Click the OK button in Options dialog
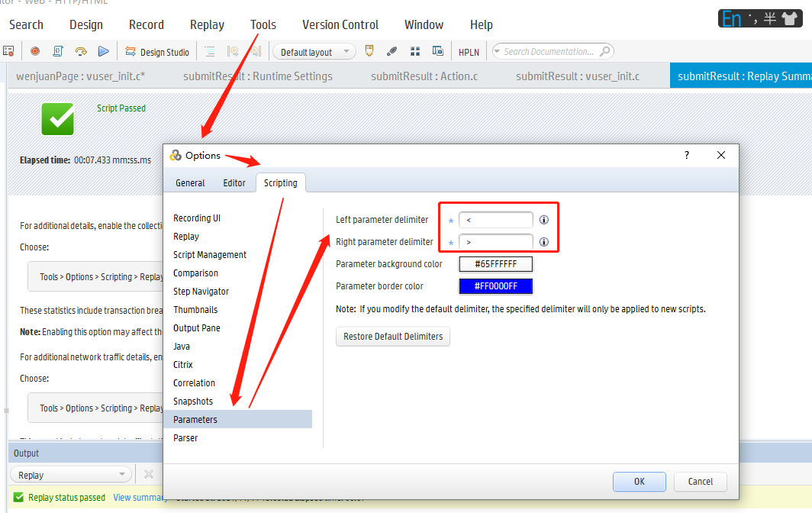The width and height of the screenshot is (812, 513). [639, 482]
